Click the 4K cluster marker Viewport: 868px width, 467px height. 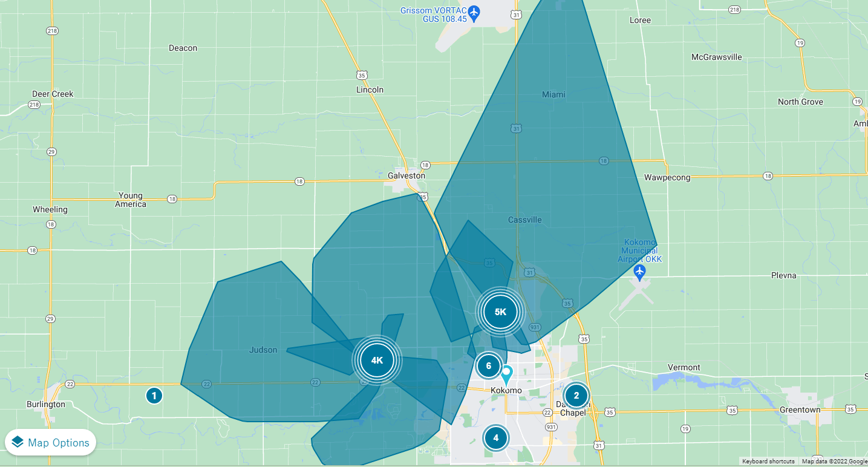point(377,360)
